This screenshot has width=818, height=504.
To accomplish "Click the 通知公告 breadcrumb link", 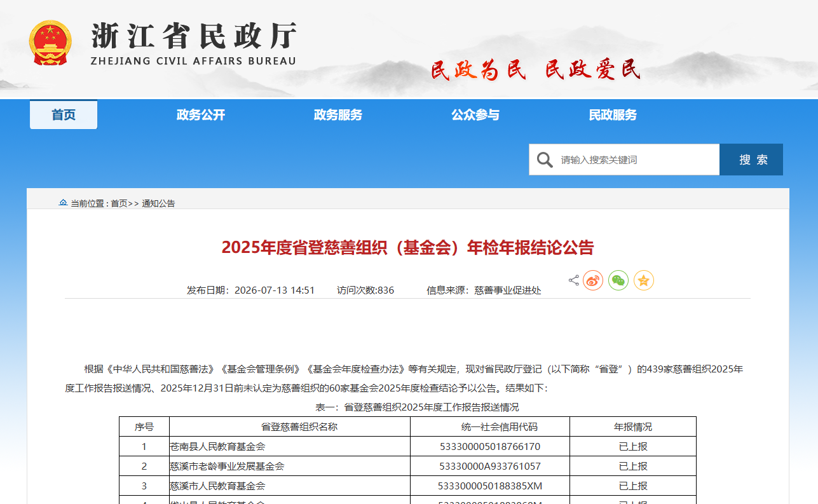I will coord(158,203).
